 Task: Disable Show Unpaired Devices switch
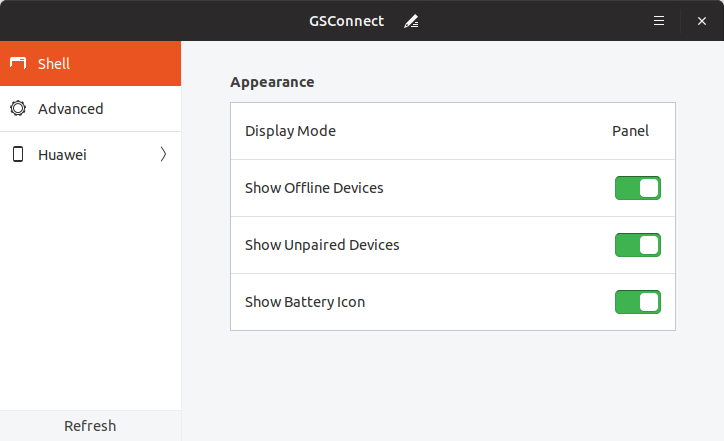click(638, 245)
